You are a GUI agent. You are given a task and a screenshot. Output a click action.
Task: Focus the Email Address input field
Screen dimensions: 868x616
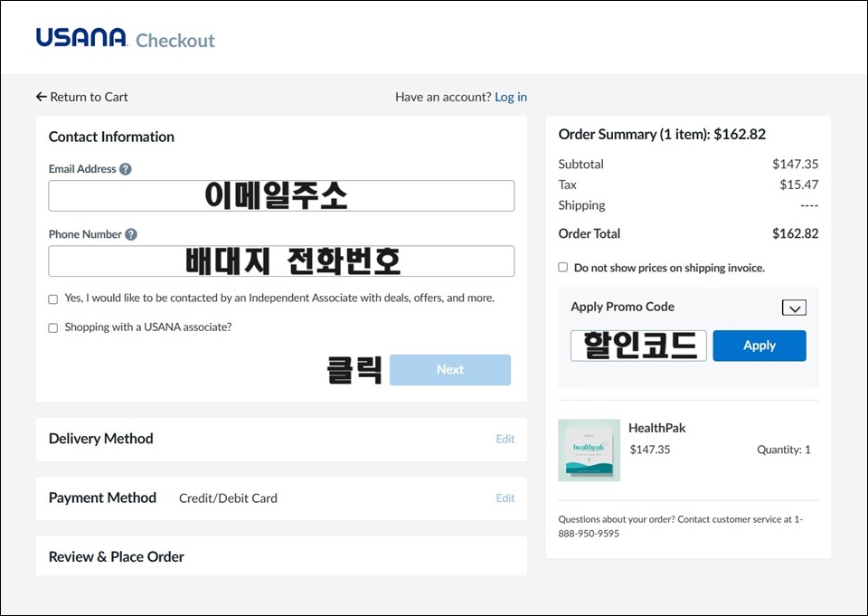281,195
